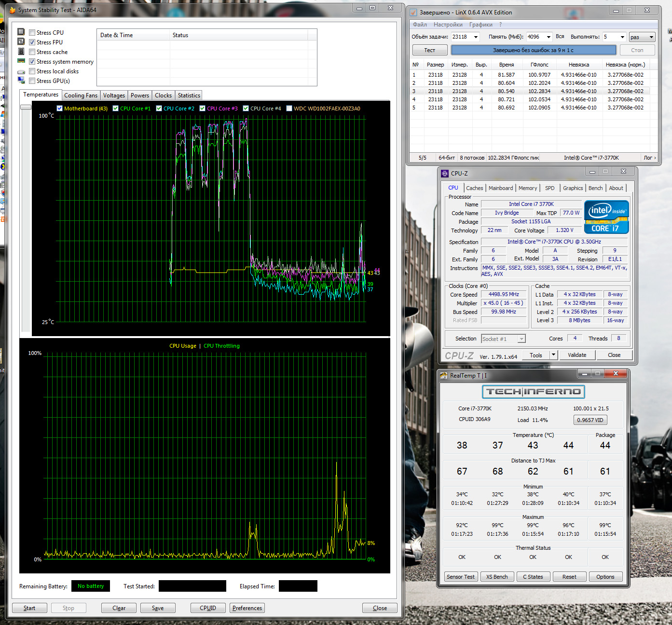Expand the Tools dropdown arrow in CPU-Z

tap(554, 355)
